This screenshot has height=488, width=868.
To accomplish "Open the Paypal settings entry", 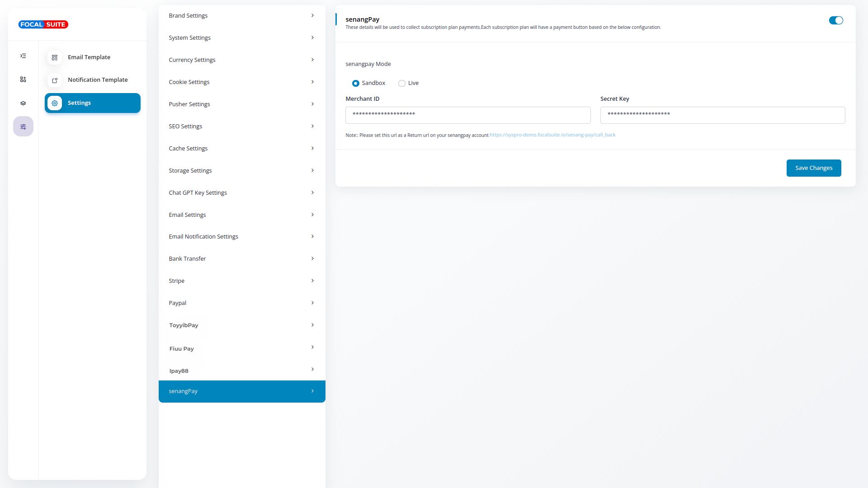I will pyautogui.click(x=178, y=303).
